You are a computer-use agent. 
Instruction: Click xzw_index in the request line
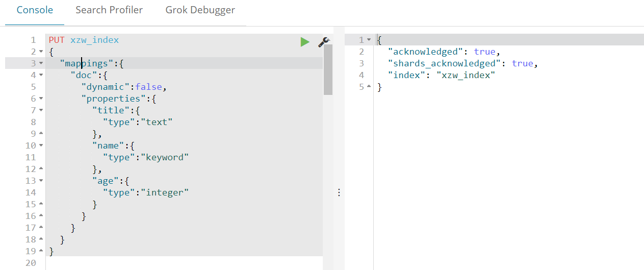pos(95,40)
